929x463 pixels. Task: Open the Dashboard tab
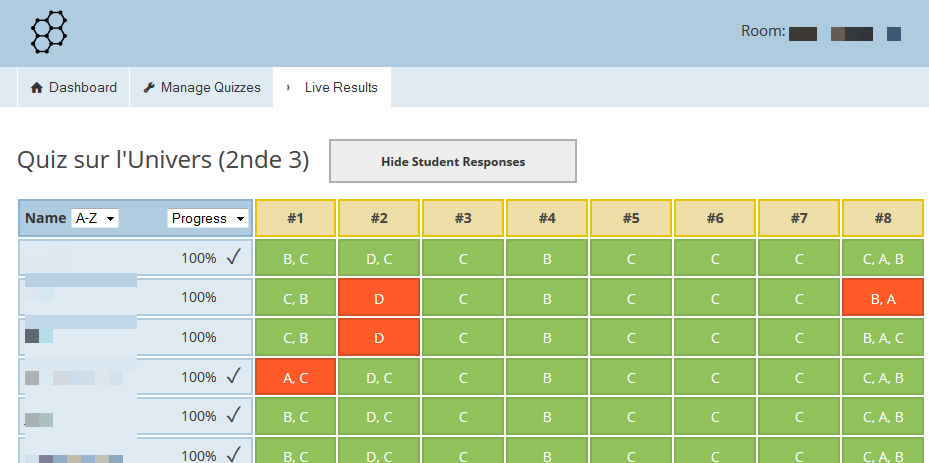(74, 88)
